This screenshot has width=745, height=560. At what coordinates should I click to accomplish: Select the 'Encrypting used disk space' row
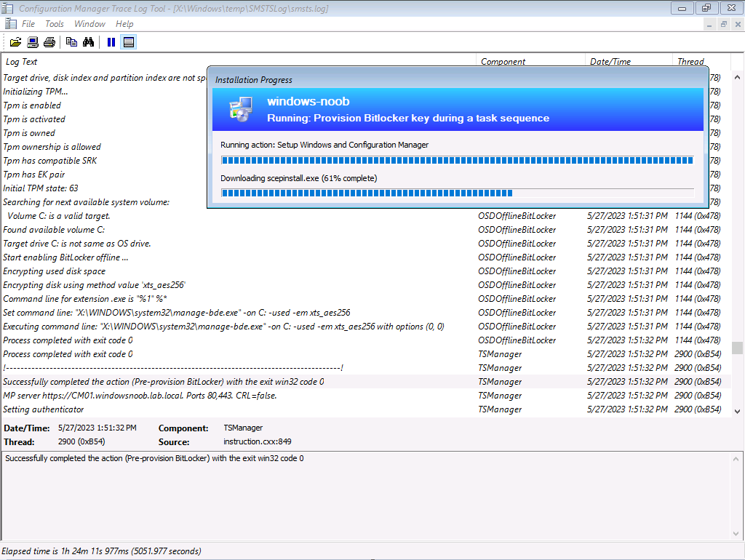366,271
